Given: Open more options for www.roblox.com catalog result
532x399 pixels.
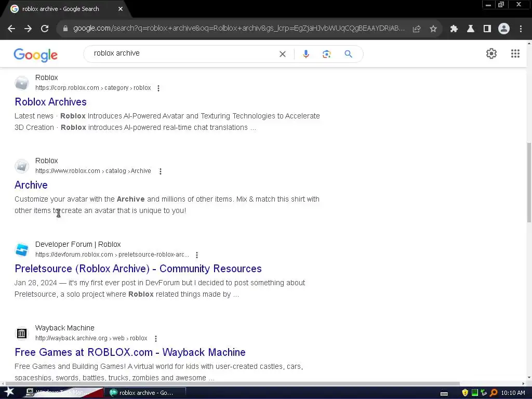Looking at the screenshot, I should tap(161, 171).
